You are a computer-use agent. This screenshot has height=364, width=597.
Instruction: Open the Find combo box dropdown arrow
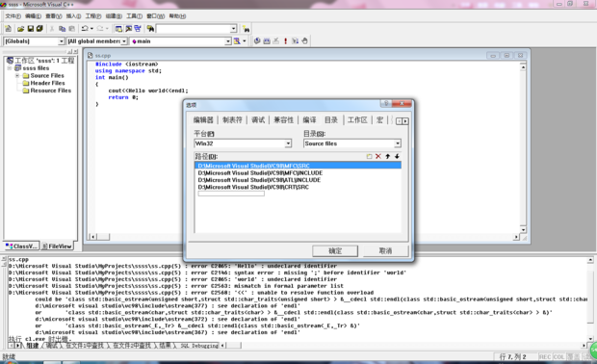[x=233, y=29]
